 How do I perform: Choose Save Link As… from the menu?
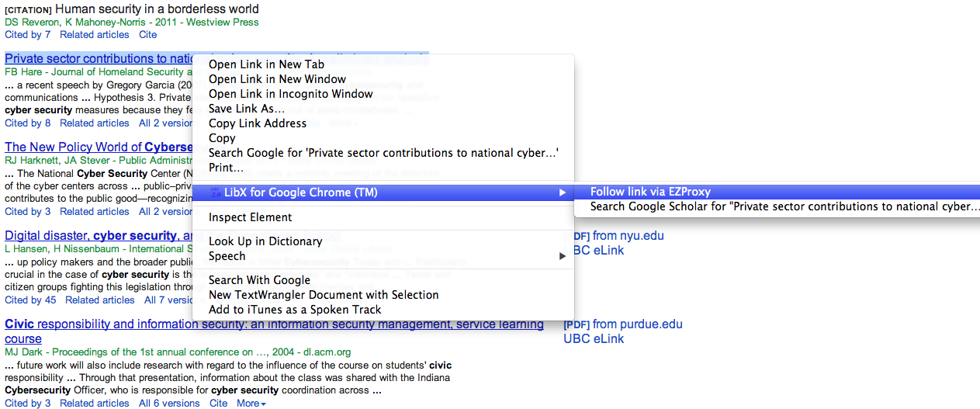pos(246,109)
